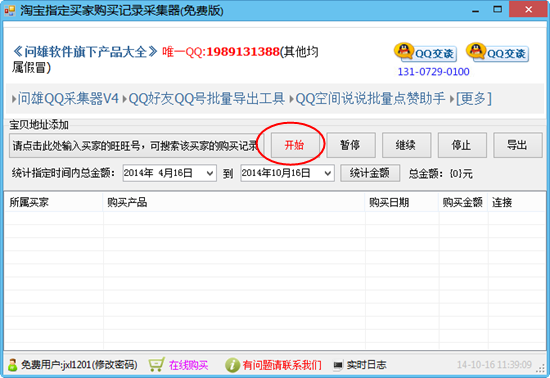
Task: Click the timestamp 14-10-16 11:39:09
Action: point(494,365)
